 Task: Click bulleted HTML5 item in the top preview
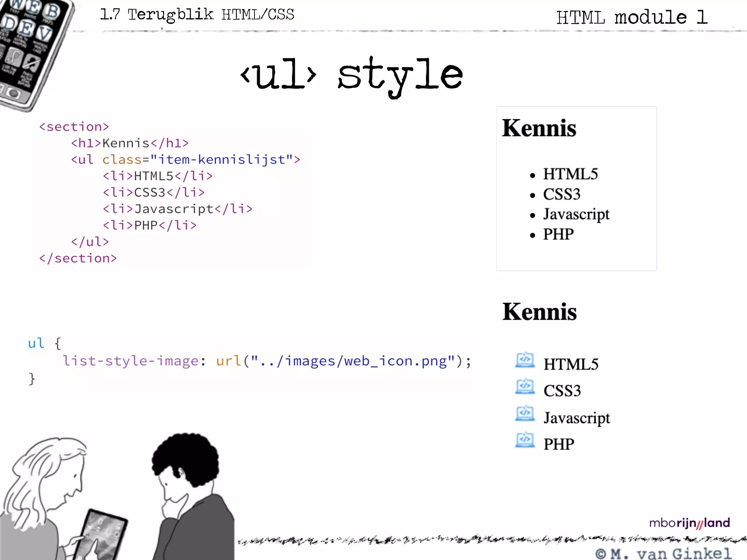(x=564, y=174)
